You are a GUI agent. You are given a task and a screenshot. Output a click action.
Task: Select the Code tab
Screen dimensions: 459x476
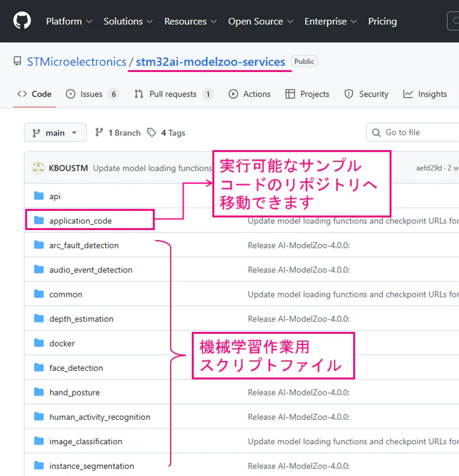coord(34,94)
